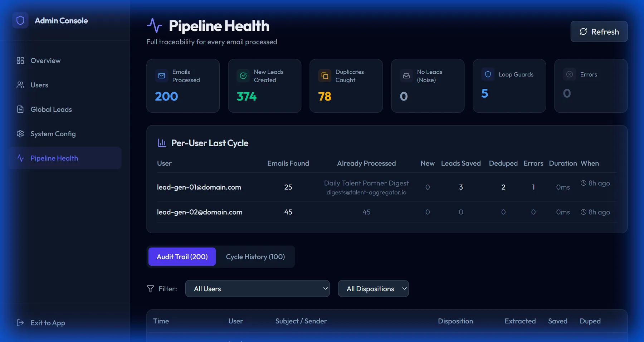Click the Users people icon
The height and width of the screenshot is (342, 644).
[x=20, y=85]
